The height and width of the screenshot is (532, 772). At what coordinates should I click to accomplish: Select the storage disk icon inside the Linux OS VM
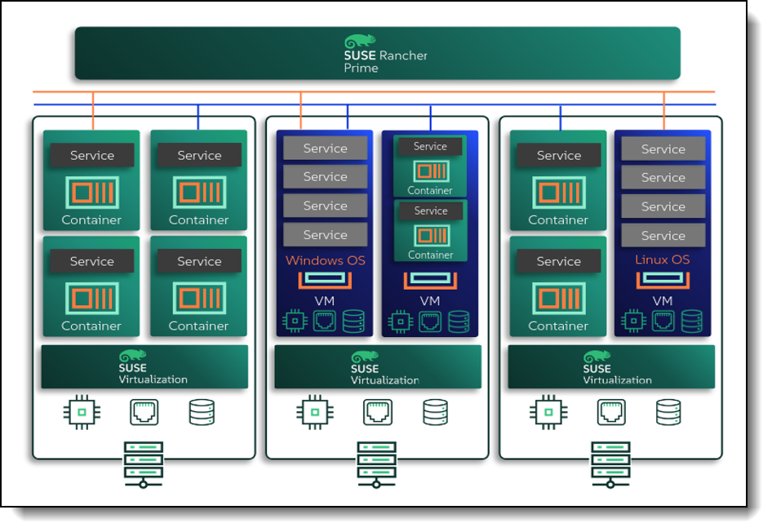(x=692, y=321)
